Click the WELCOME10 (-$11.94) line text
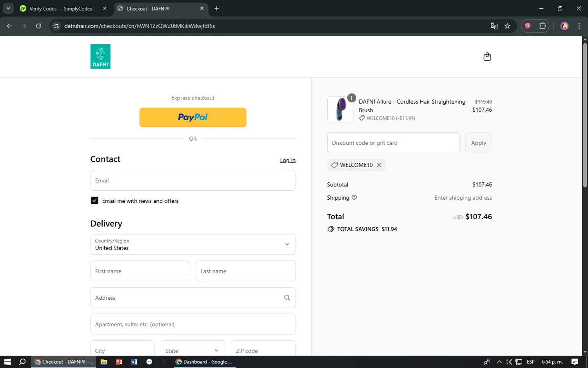Image resolution: width=588 pixels, height=368 pixels. click(391, 118)
